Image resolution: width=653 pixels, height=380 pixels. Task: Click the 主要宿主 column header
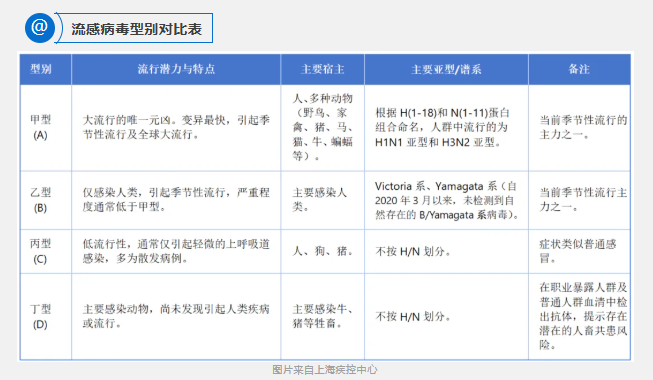[323, 69]
